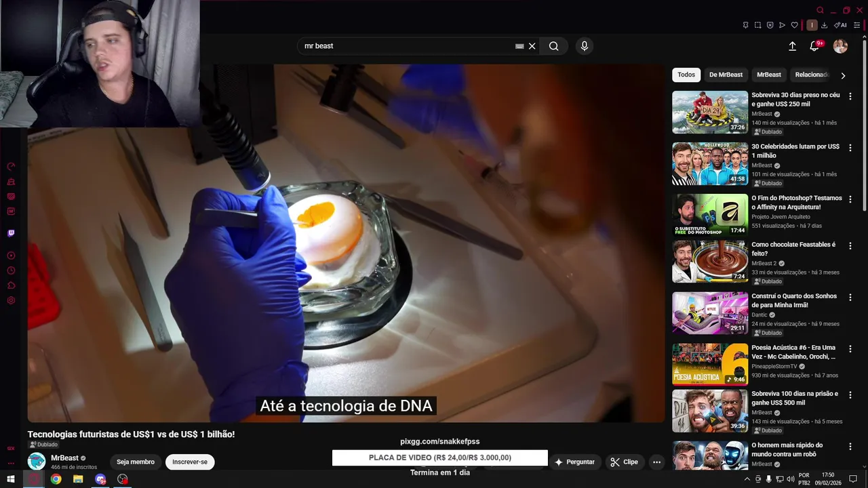Open Chrome from the taskbar
The image size is (868, 488).
click(x=56, y=479)
